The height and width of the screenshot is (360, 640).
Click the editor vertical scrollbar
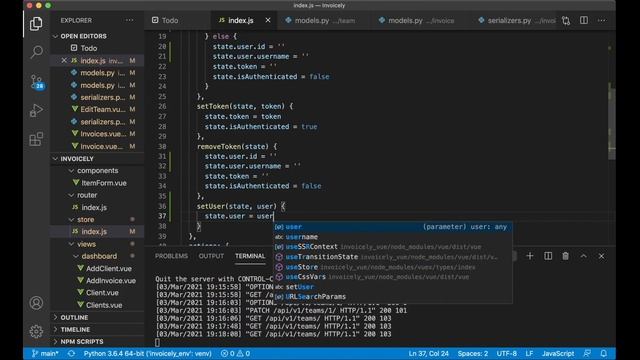(x=611, y=121)
